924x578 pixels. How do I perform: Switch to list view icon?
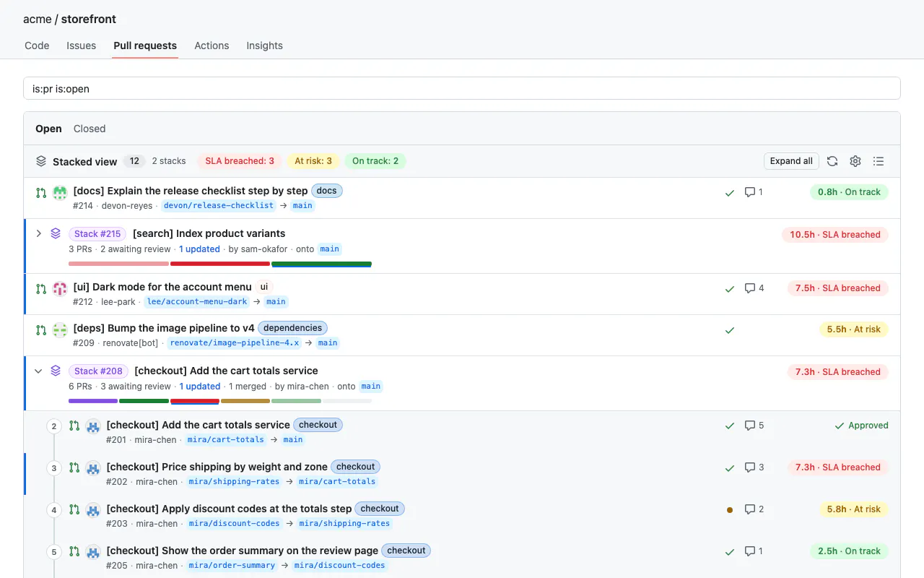879,161
